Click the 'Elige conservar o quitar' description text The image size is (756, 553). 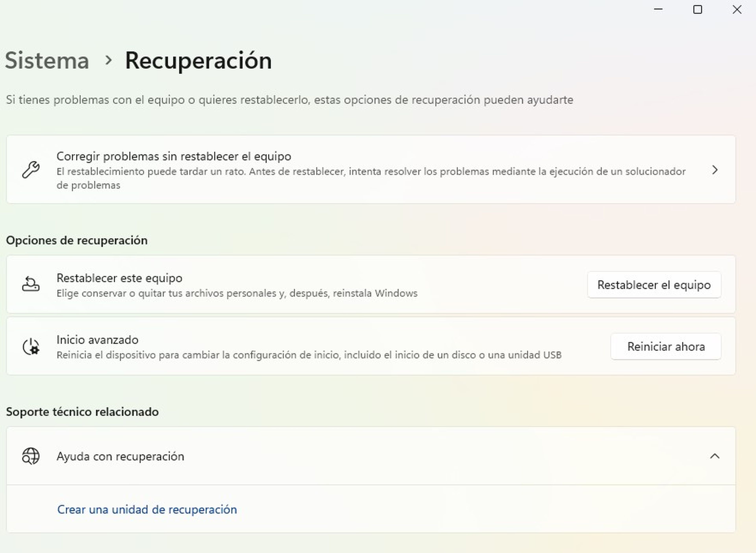237,293
